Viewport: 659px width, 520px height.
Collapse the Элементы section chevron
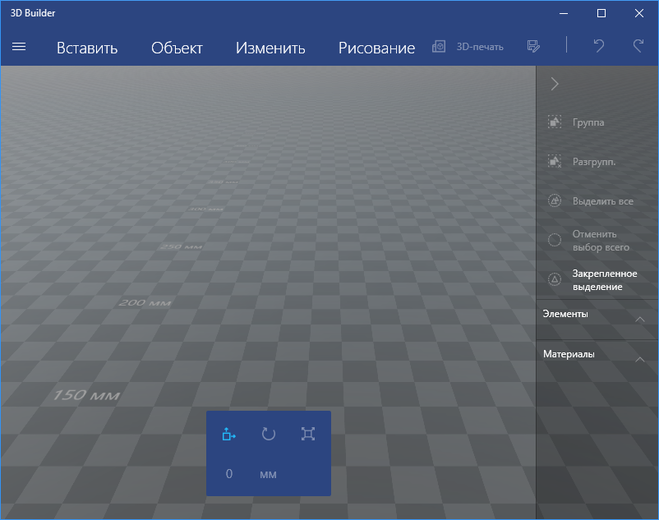640,319
